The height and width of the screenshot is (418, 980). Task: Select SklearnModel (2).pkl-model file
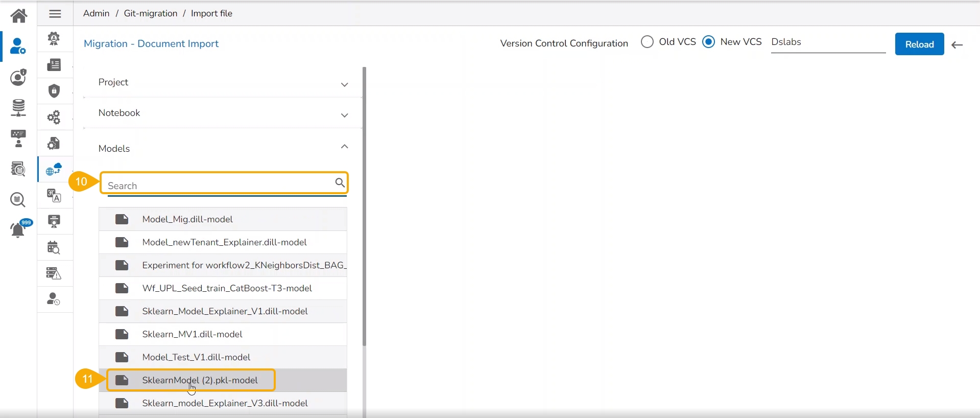[200, 380]
